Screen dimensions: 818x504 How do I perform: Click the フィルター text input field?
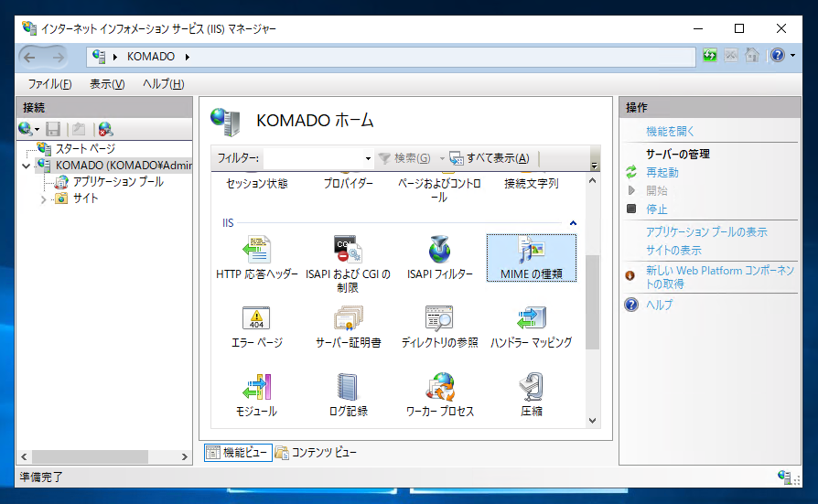point(313,158)
